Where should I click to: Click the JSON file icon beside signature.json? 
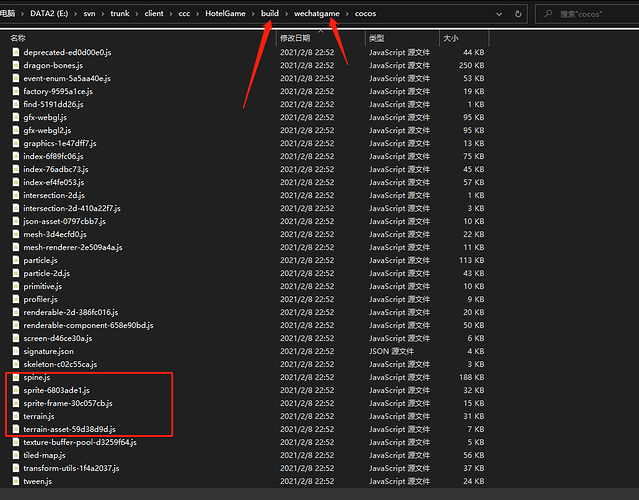pos(16,351)
